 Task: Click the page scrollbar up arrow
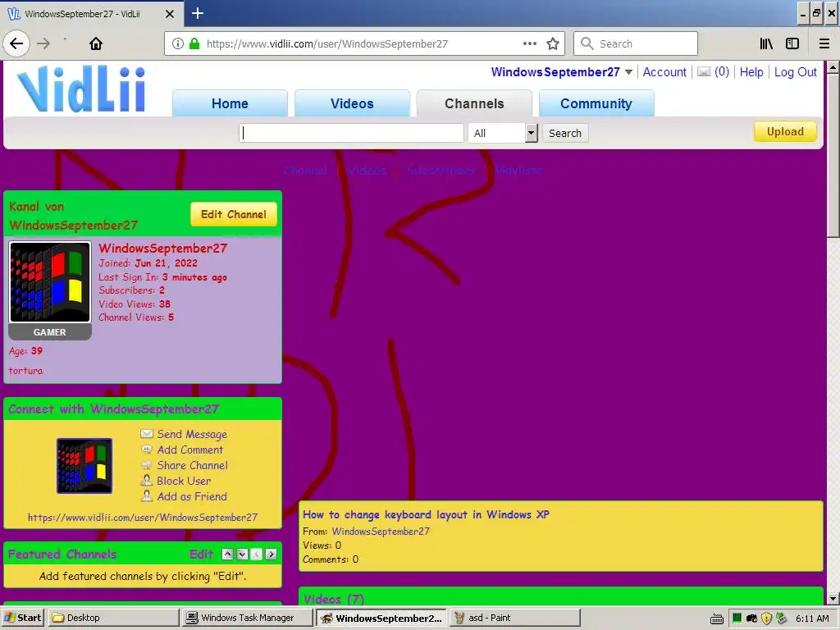click(x=833, y=68)
